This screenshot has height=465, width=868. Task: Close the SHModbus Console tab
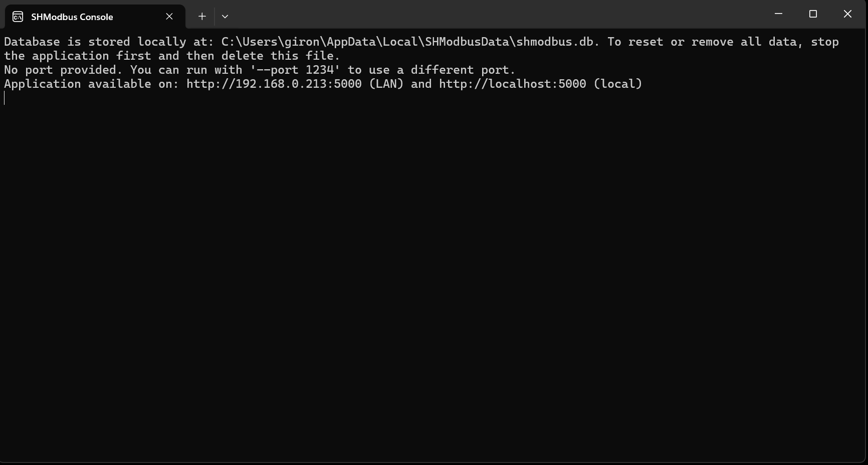(x=169, y=17)
